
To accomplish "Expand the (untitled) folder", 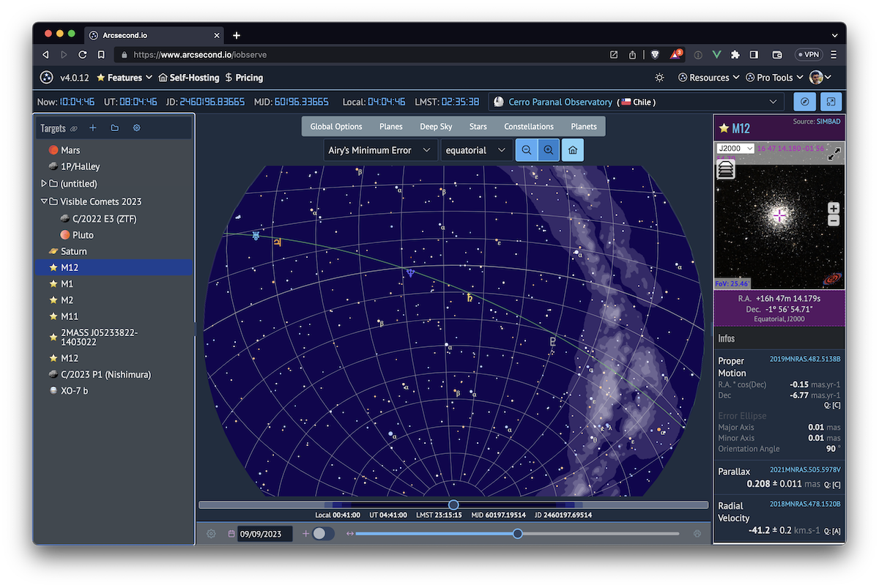I will coord(44,184).
